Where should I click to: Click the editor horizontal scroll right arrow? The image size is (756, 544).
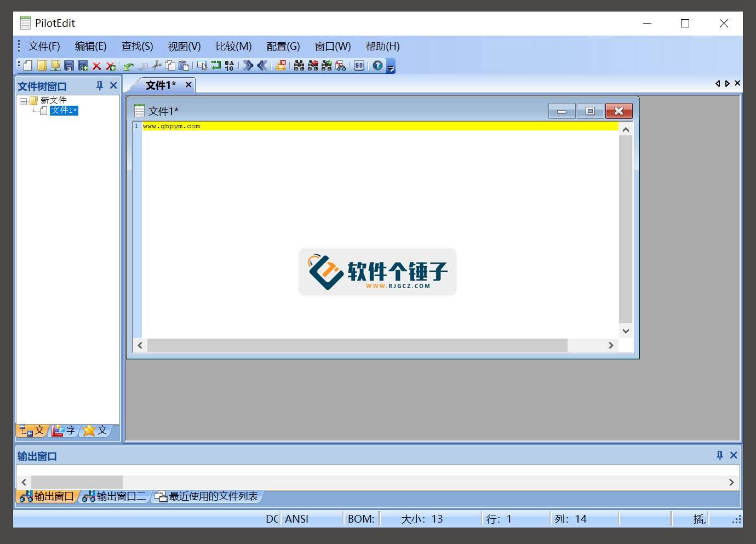click(611, 345)
